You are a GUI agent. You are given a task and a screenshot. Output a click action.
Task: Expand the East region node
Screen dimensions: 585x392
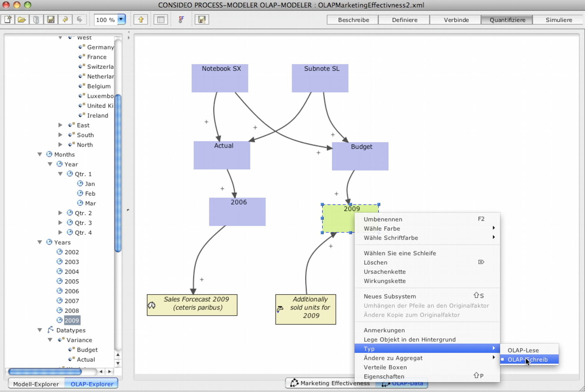click(x=60, y=125)
